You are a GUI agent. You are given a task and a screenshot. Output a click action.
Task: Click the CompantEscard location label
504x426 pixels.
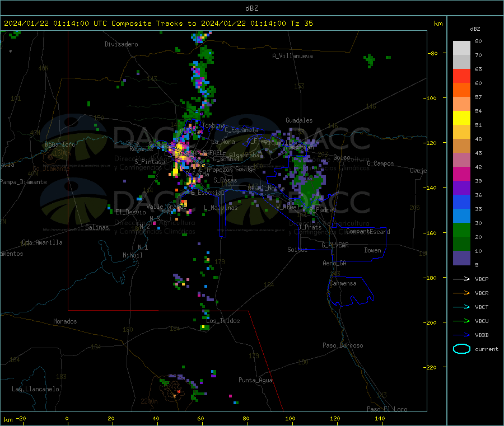click(x=368, y=231)
